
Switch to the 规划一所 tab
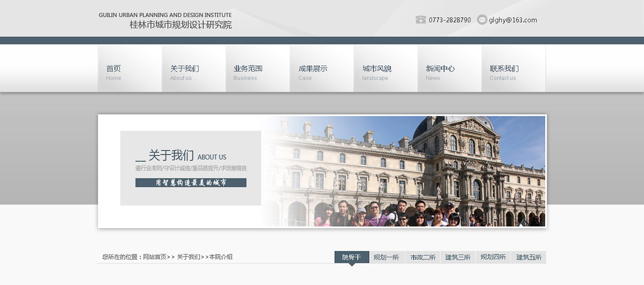click(x=386, y=257)
